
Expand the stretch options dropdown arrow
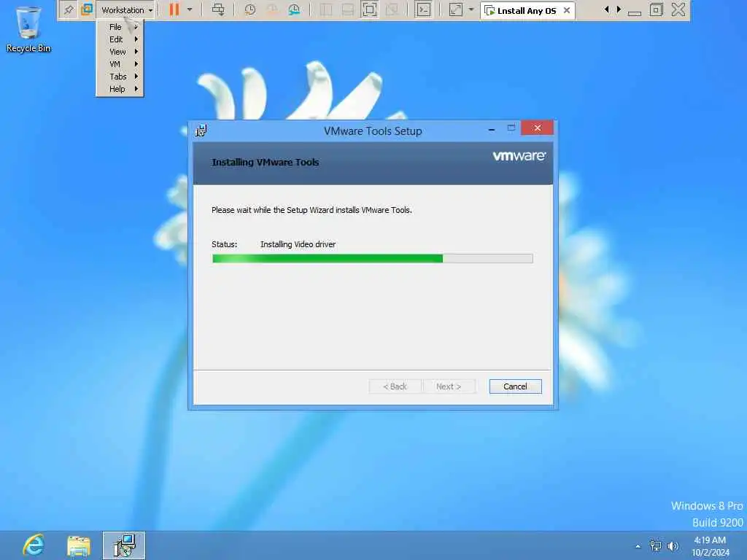tap(471, 9)
